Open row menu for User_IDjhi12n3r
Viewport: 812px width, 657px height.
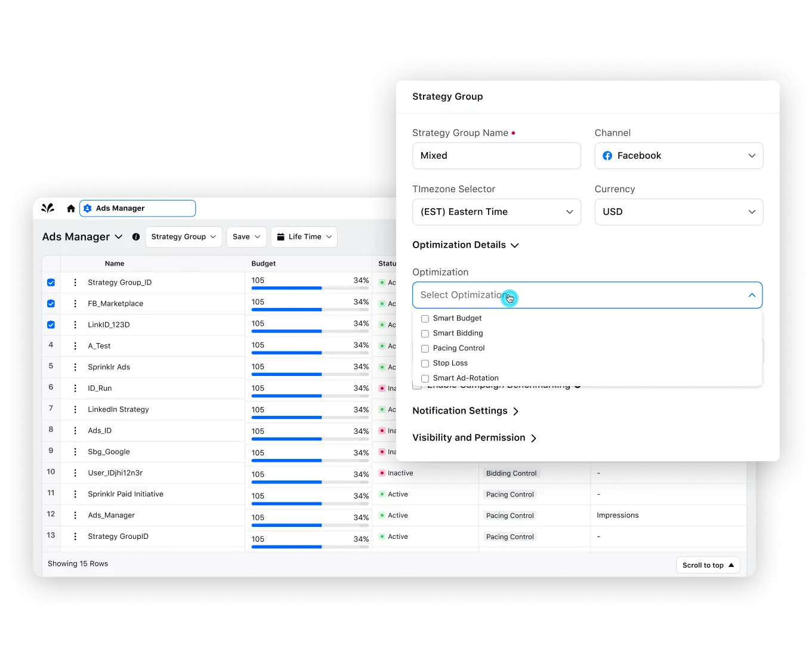click(x=75, y=473)
